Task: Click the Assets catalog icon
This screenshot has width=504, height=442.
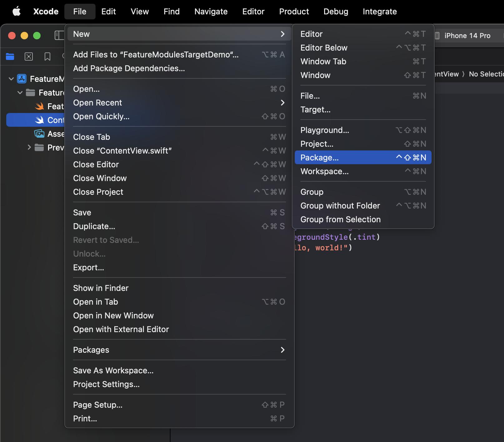Action: [39, 134]
